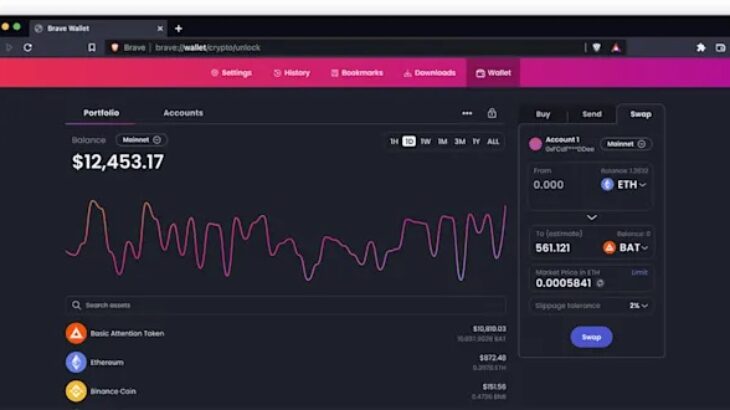Open the Basic Attention Token row

[285, 333]
